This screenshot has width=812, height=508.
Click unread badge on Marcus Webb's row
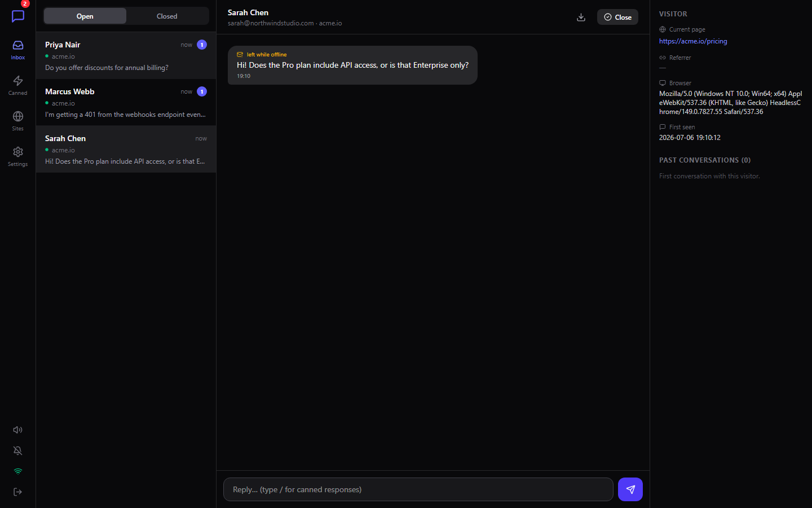[x=202, y=91]
